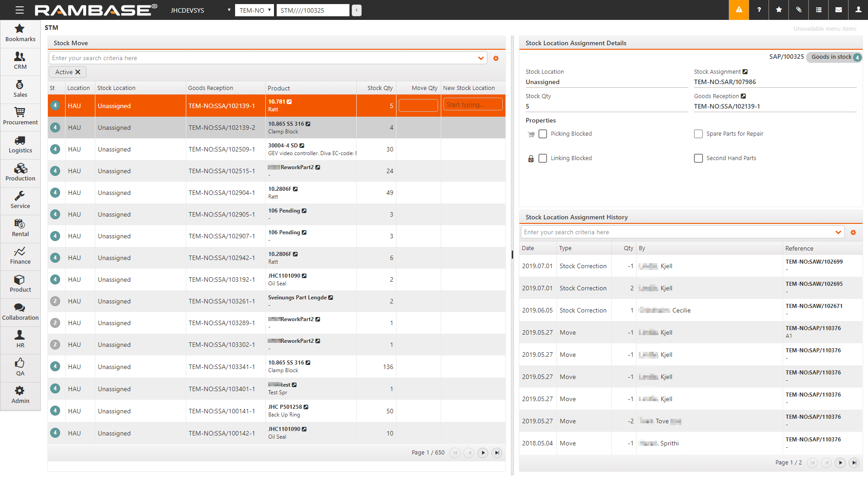Check the Spare Parts for Repair box
868x478 pixels.
pos(698,134)
